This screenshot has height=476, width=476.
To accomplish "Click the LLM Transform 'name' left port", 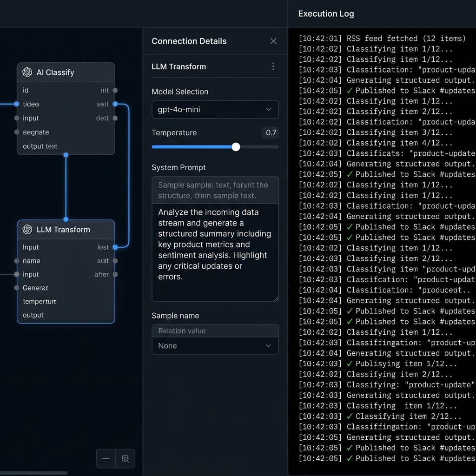I will 17,261.
